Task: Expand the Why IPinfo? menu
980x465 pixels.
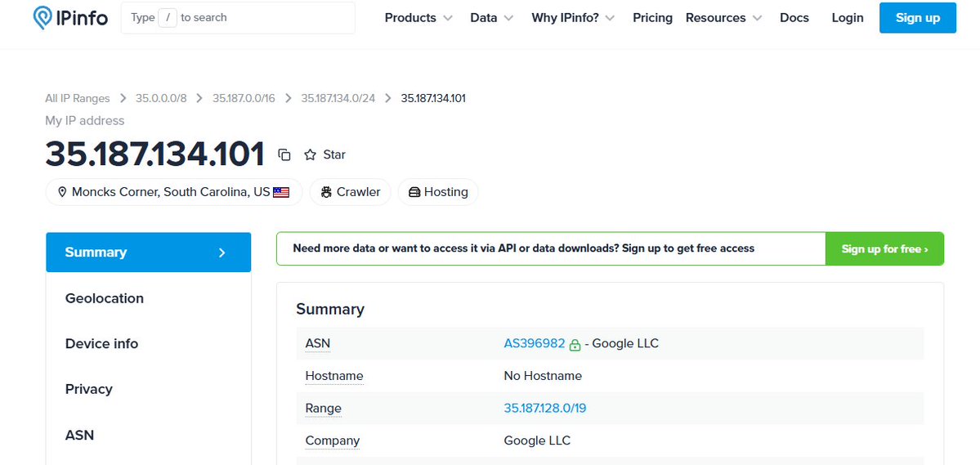Action: 573,18
